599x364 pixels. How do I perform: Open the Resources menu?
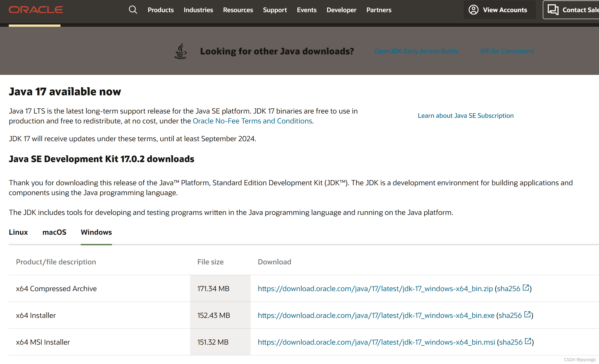click(x=238, y=10)
